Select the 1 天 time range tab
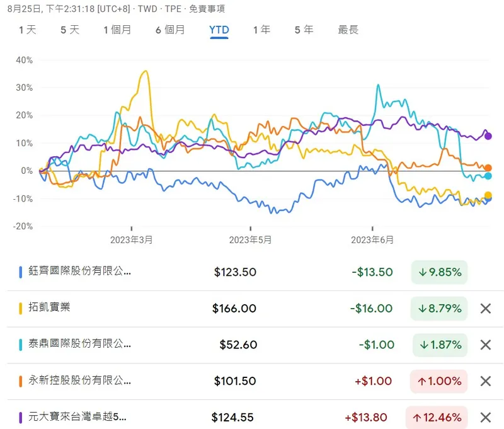This screenshot has height=429, width=504. (28, 30)
